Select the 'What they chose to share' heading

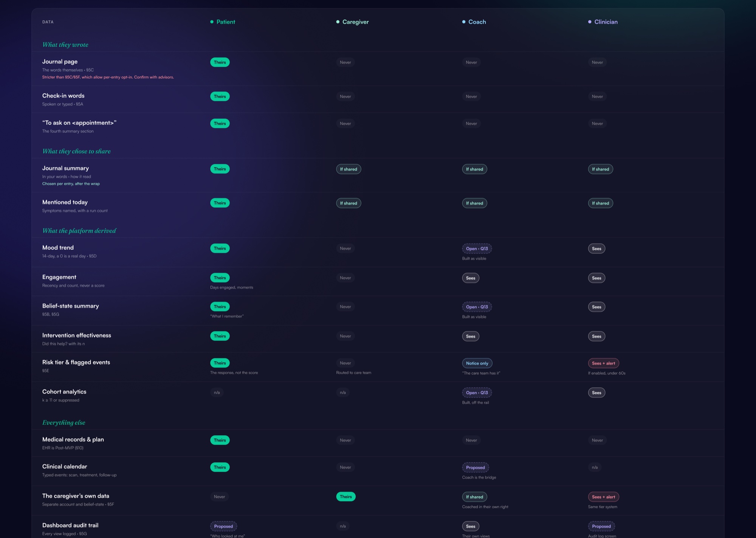click(x=76, y=151)
